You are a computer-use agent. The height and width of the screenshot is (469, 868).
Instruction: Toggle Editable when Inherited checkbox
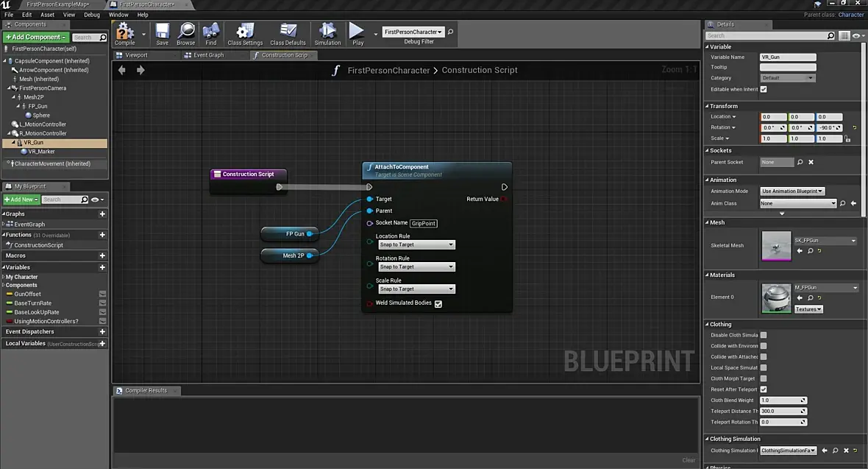coord(764,89)
